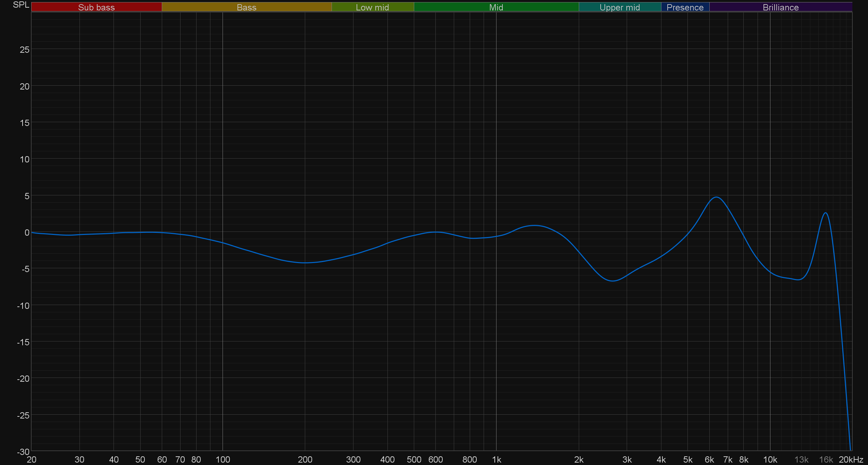Click the Low mid band segment
Viewport: 868px width, 465px height.
click(x=372, y=7)
